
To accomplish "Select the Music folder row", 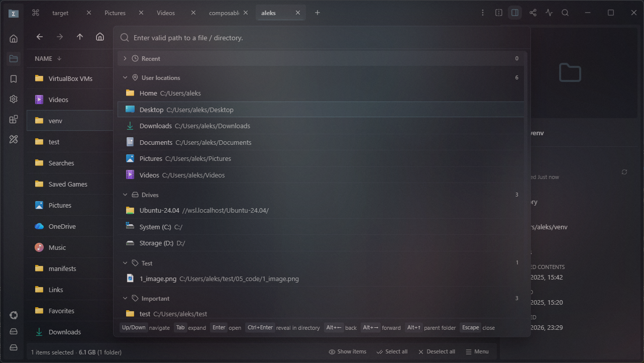I will [70, 247].
